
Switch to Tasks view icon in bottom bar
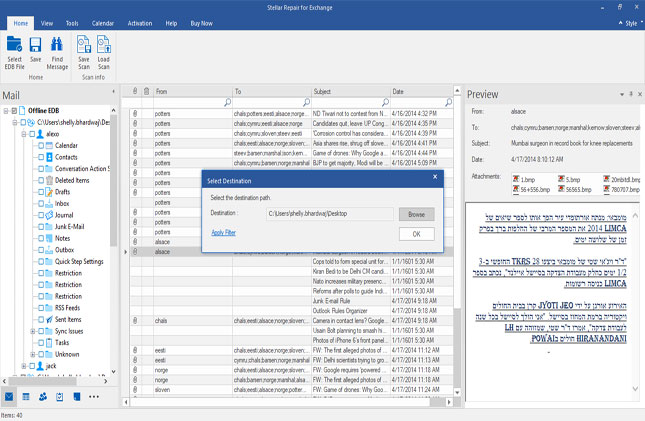[60, 397]
